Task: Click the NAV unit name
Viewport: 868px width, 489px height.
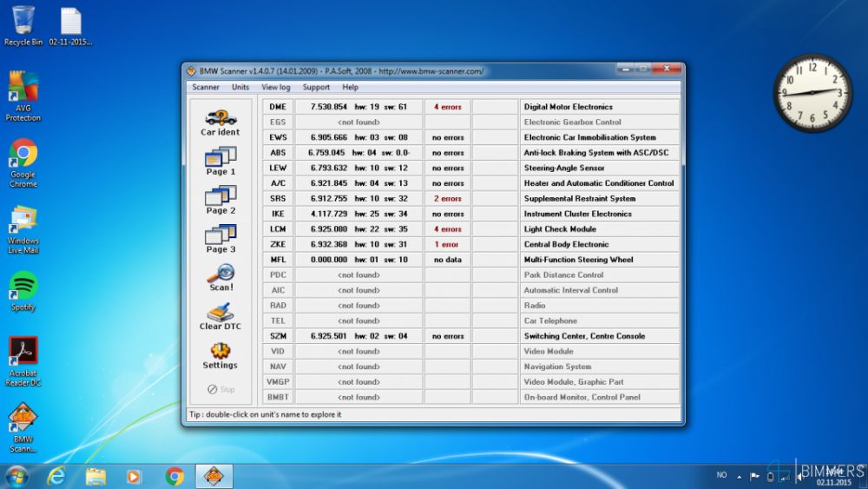Action: (x=278, y=367)
